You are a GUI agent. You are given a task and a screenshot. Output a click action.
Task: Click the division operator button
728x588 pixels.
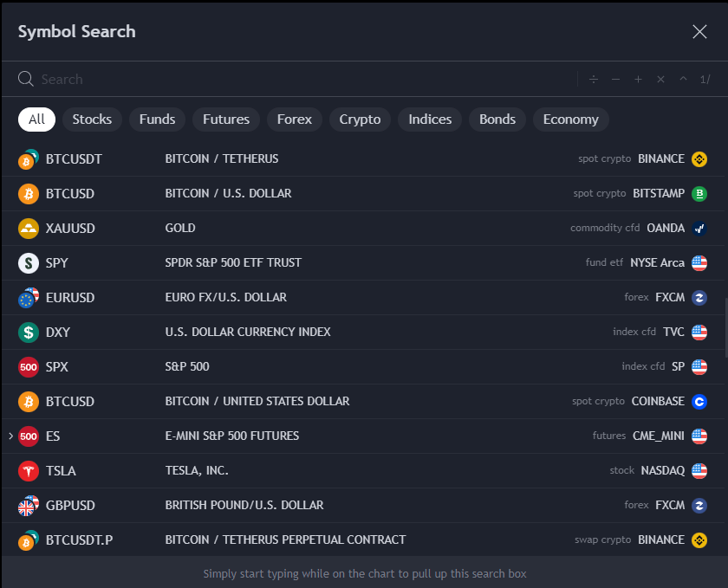click(x=594, y=80)
